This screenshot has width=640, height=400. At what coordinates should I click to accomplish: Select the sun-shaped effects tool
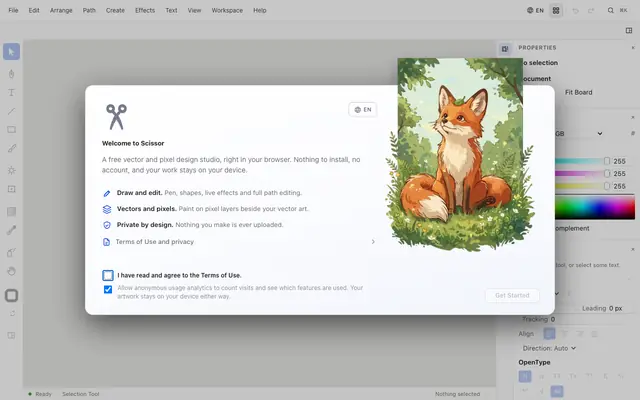(11, 170)
